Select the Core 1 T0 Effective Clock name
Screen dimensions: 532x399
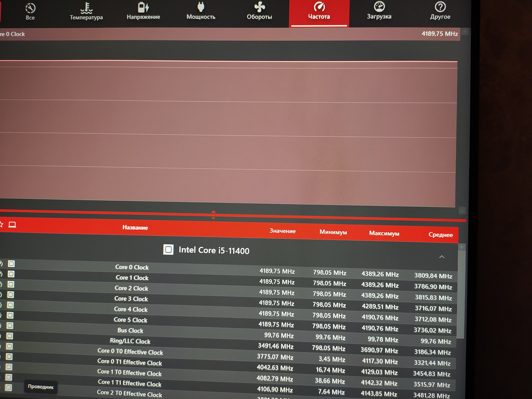click(x=129, y=373)
